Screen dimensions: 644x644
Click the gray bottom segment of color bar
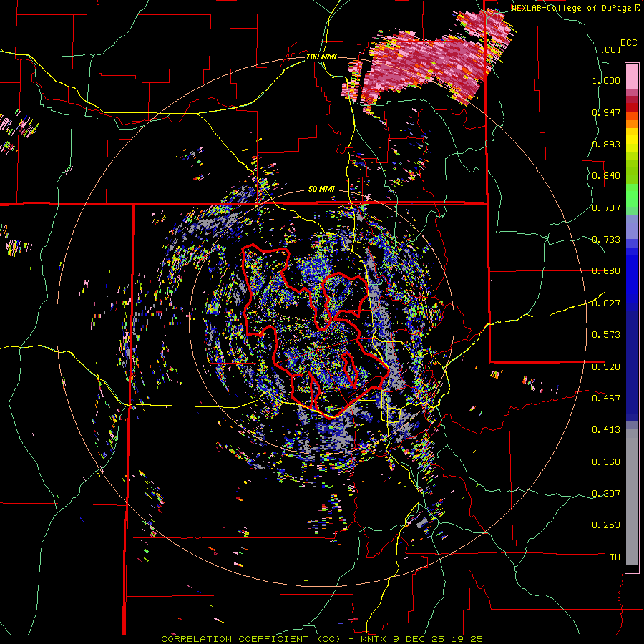632,497
